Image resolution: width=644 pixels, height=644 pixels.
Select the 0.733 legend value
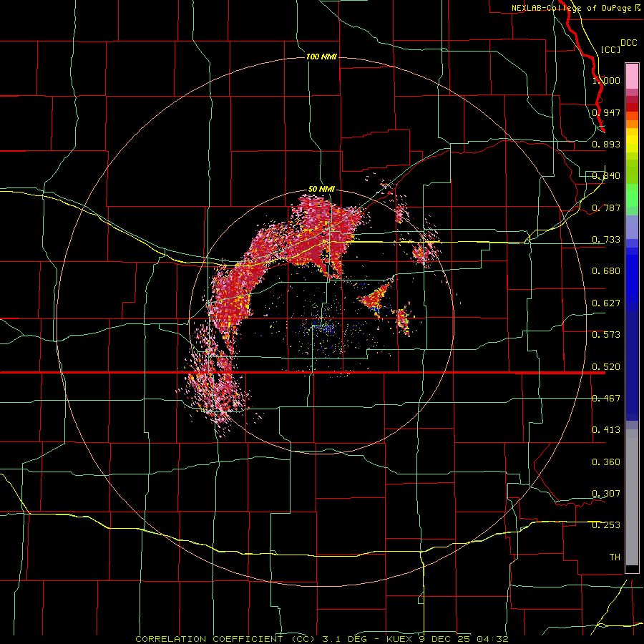(x=606, y=240)
